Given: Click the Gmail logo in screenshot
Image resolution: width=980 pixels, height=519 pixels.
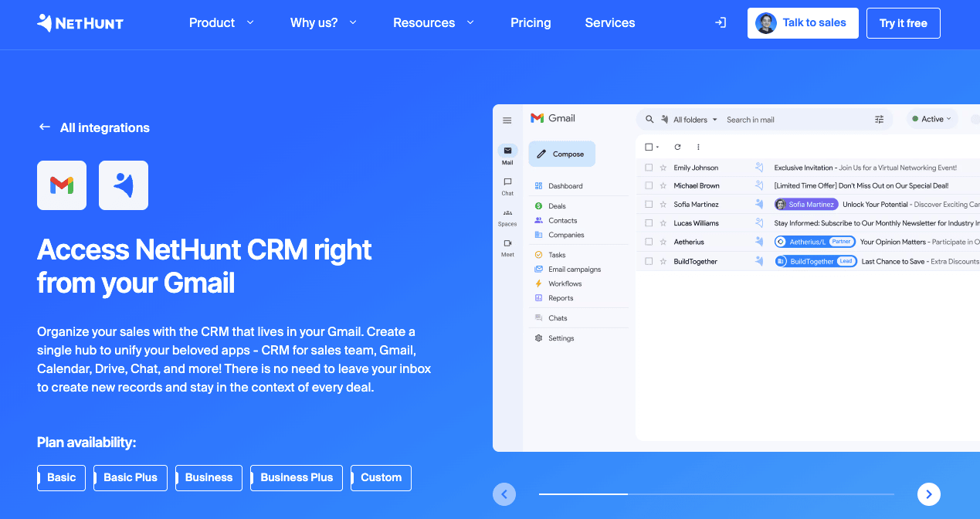Looking at the screenshot, I should pos(553,118).
